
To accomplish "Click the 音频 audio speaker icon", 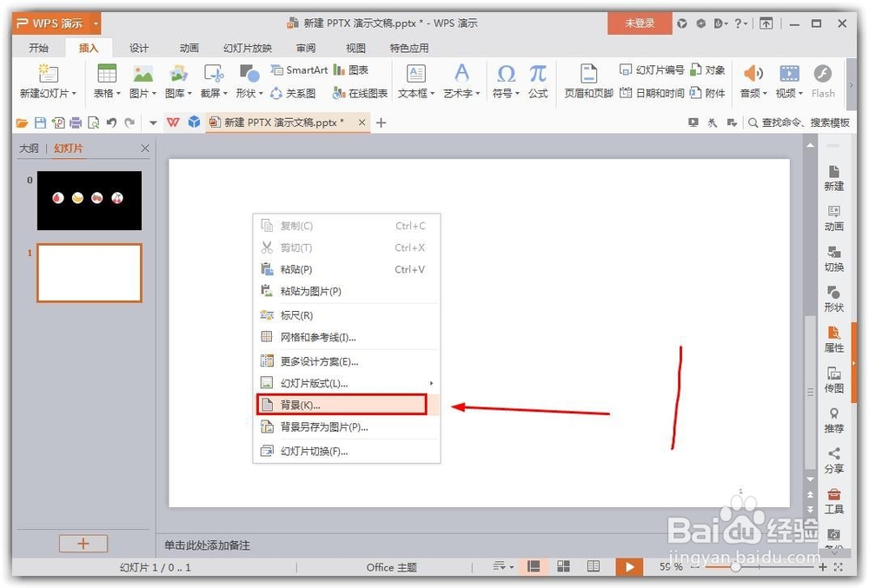I will click(x=753, y=74).
